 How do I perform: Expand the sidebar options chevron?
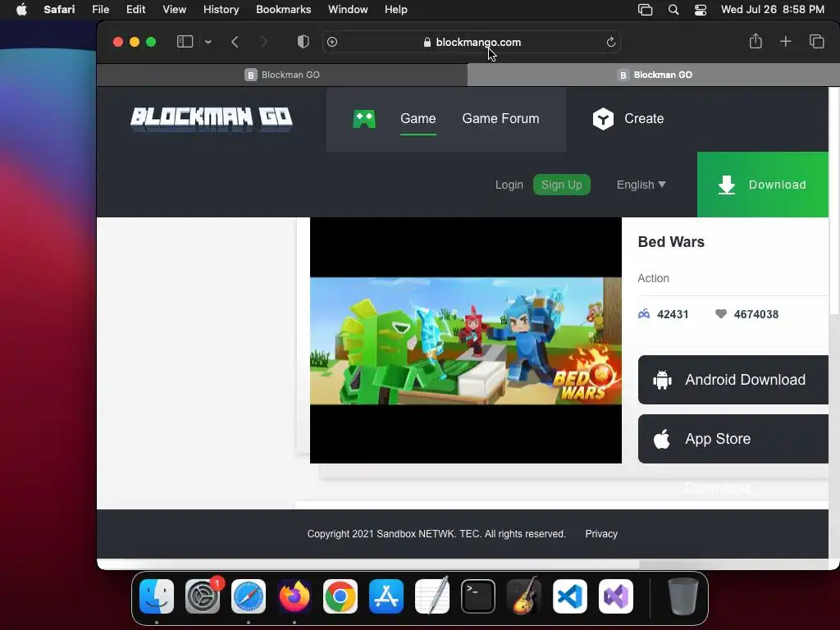click(x=208, y=42)
